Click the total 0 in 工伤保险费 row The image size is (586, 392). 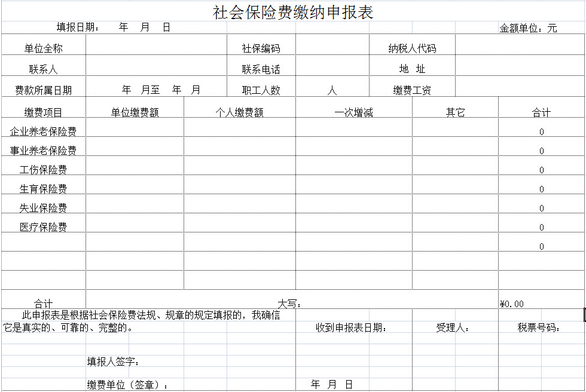541,170
